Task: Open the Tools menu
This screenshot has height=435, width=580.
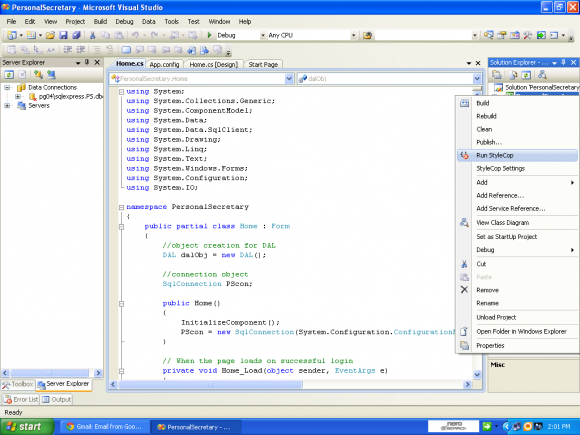Action: (x=171, y=21)
